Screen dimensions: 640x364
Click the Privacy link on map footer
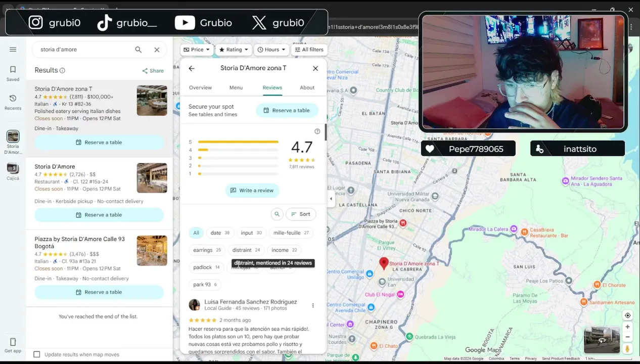click(x=531, y=358)
